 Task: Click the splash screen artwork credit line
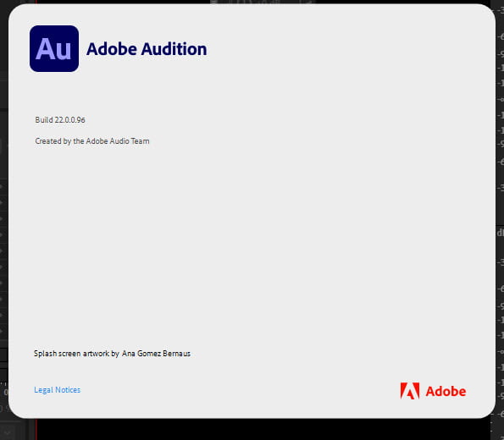tap(112, 354)
